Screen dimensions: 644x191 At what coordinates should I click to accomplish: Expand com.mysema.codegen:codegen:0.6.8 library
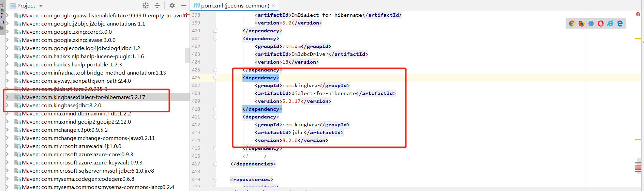point(7,179)
